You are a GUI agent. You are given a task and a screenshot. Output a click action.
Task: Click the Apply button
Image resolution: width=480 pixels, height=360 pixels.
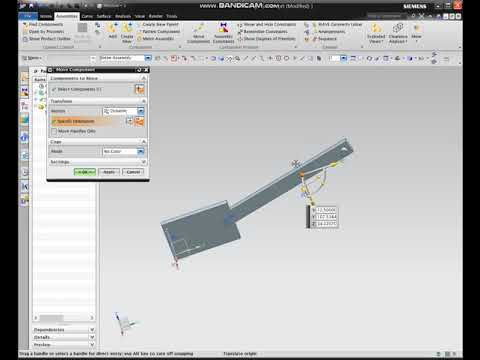pos(109,172)
